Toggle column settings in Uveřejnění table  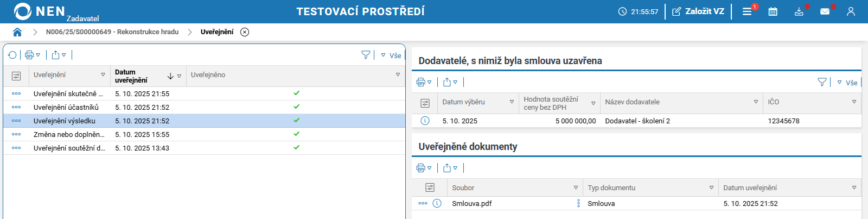16,76
